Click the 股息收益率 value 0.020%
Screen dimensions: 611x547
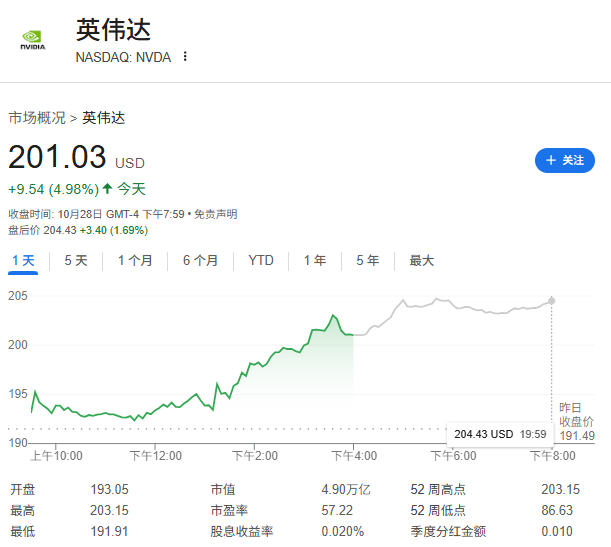click(x=343, y=531)
